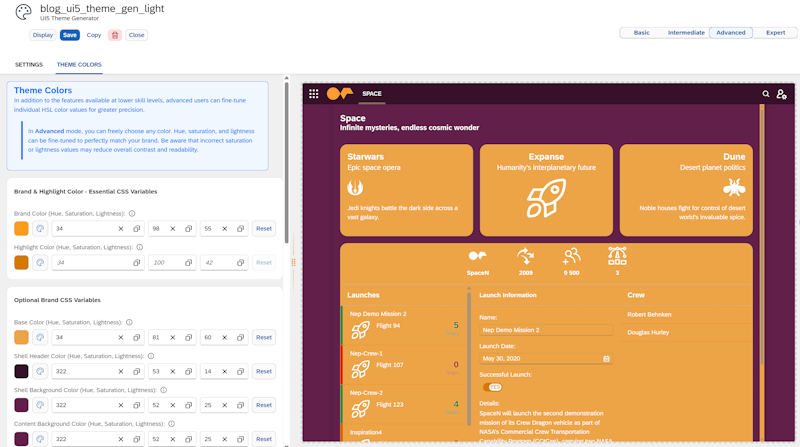Clear Brand Color saturation value 98
The height and width of the screenshot is (447, 800).
pyautogui.click(x=173, y=229)
